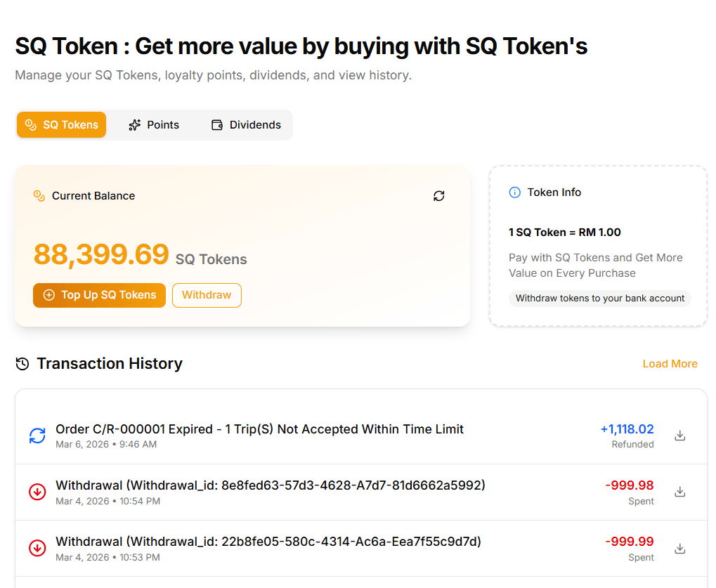Download the receipt for withdrawal 22b8fe05

[679, 548]
